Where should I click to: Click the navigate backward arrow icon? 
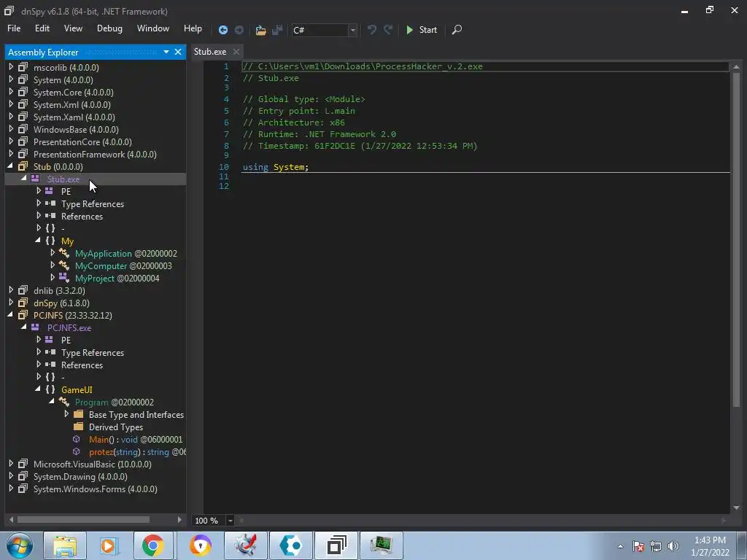pyautogui.click(x=223, y=30)
